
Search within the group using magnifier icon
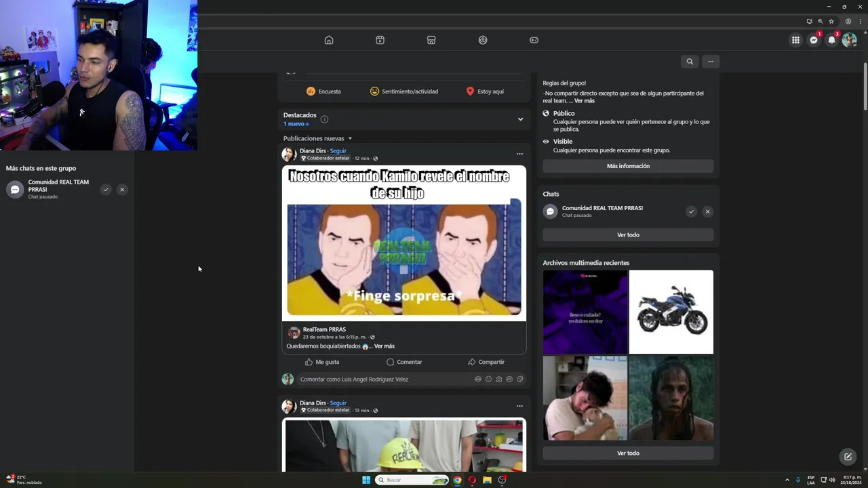(x=690, y=62)
